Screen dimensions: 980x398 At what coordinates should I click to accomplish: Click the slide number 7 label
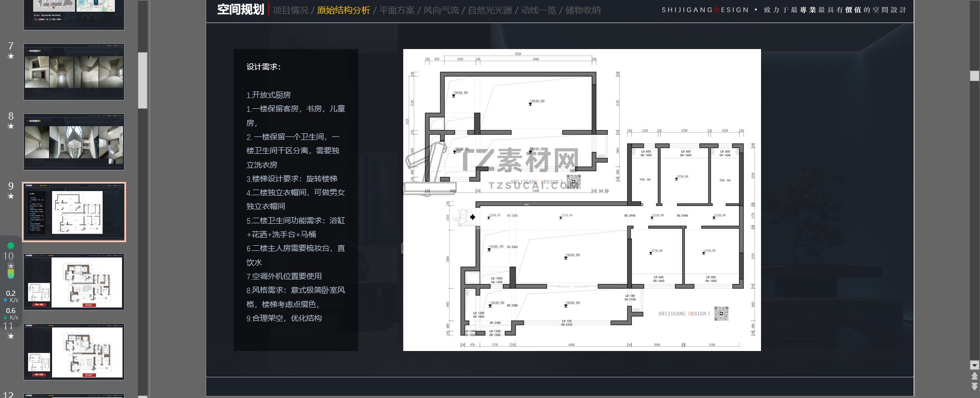tap(11, 46)
